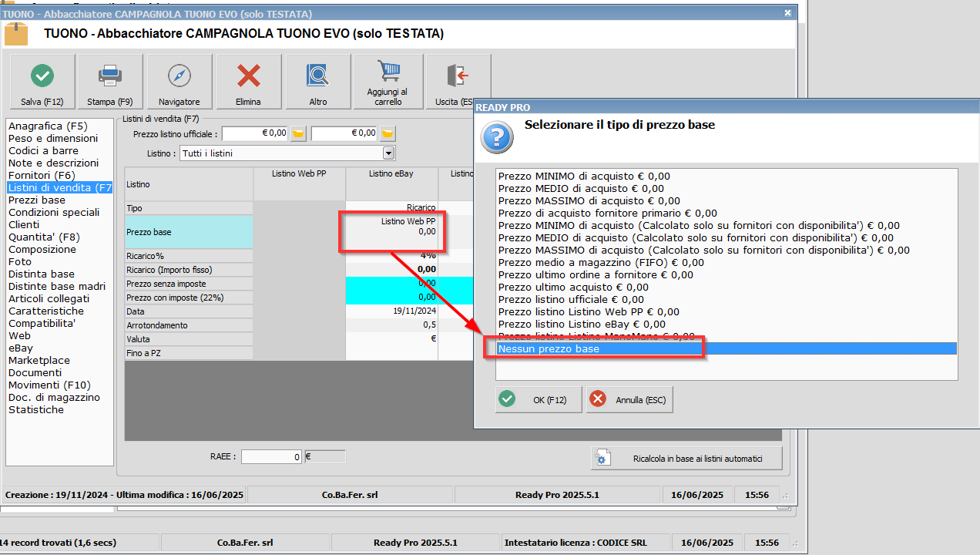The image size is (980, 555).
Task: Open the Anagrafica (F5) section
Action: tap(48, 126)
